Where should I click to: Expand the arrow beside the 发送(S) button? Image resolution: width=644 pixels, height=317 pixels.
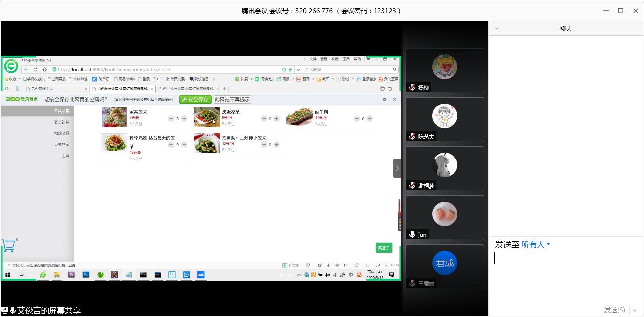[635, 310]
